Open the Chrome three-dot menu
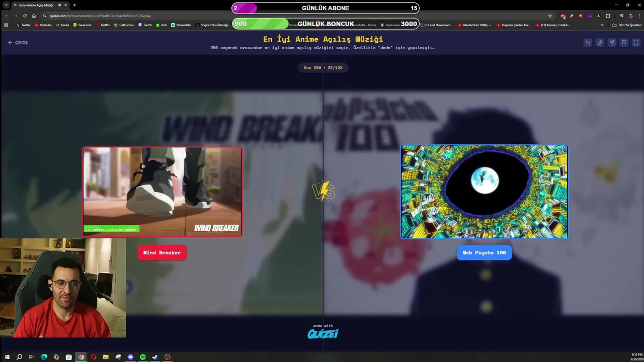This screenshot has height=362, width=644. [639, 16]
